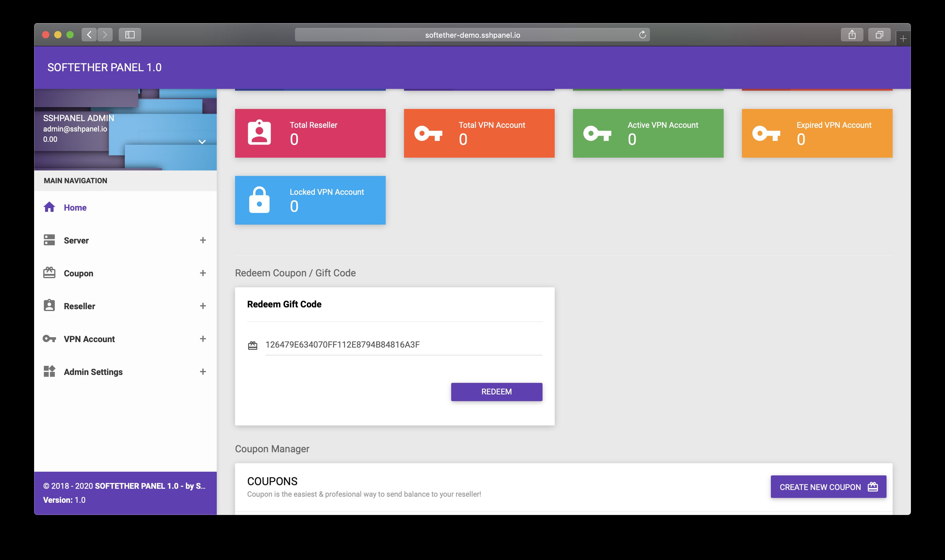
Task: Click the Total VPN Account card label
Action: tap(492, 125)
